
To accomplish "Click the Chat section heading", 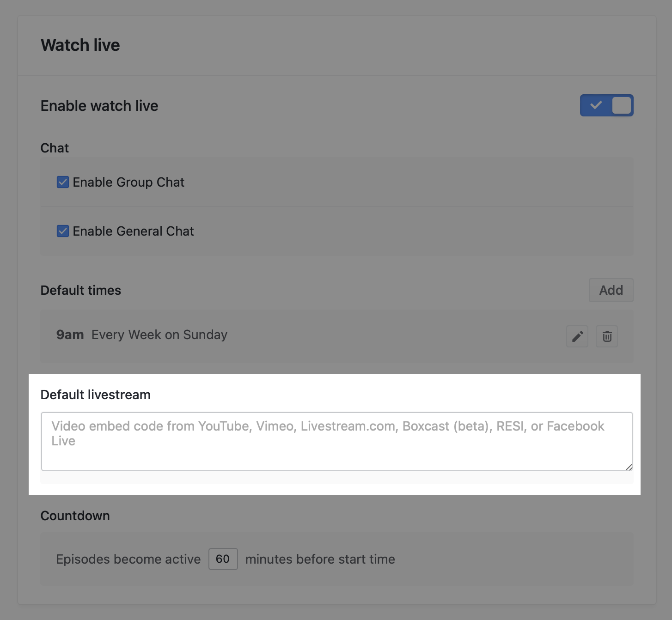I will (x=55, y=148).
